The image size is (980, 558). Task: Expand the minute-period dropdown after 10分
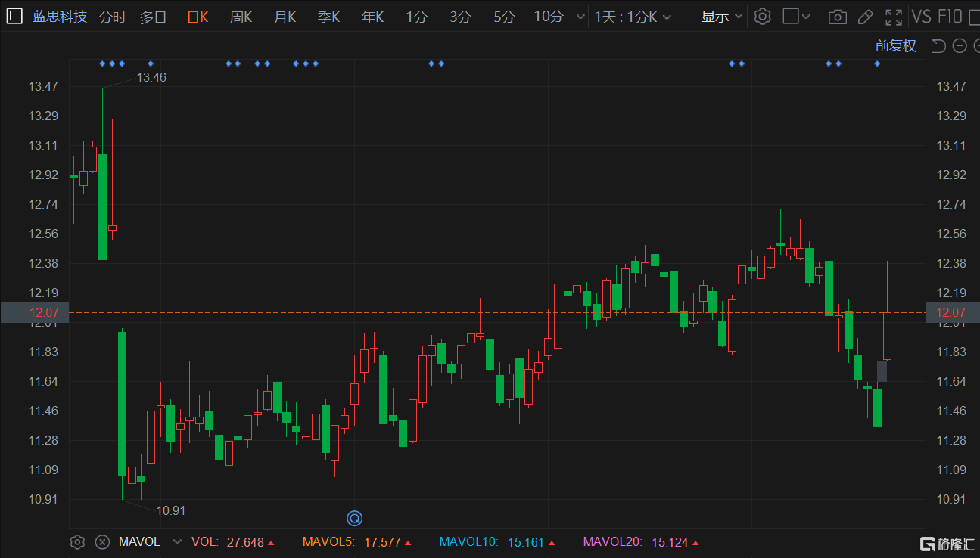coord(580,17)
